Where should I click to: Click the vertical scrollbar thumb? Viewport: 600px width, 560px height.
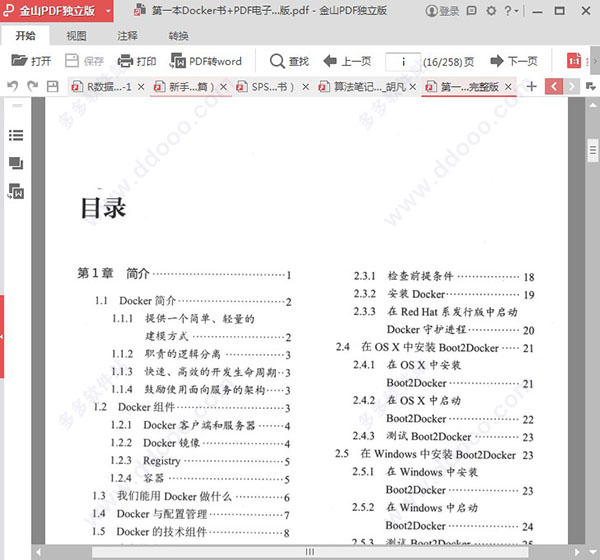click(x=593, y=150)
